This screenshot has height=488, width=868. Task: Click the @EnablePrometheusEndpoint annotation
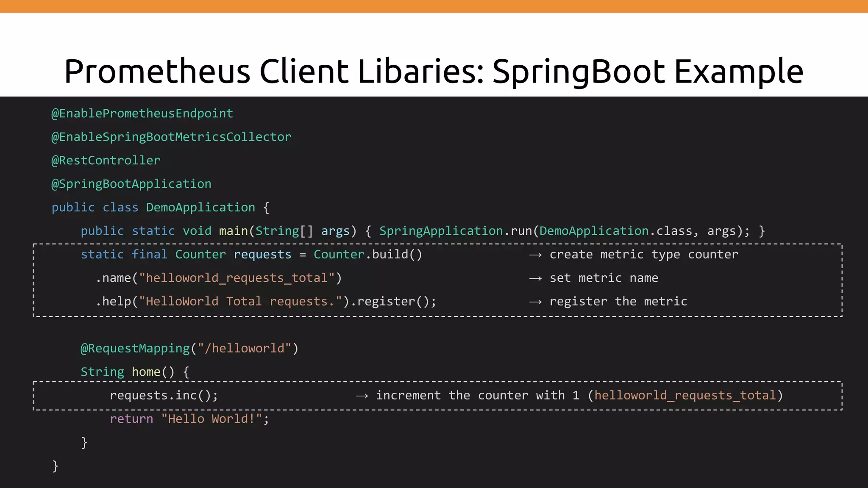point(142,114)
